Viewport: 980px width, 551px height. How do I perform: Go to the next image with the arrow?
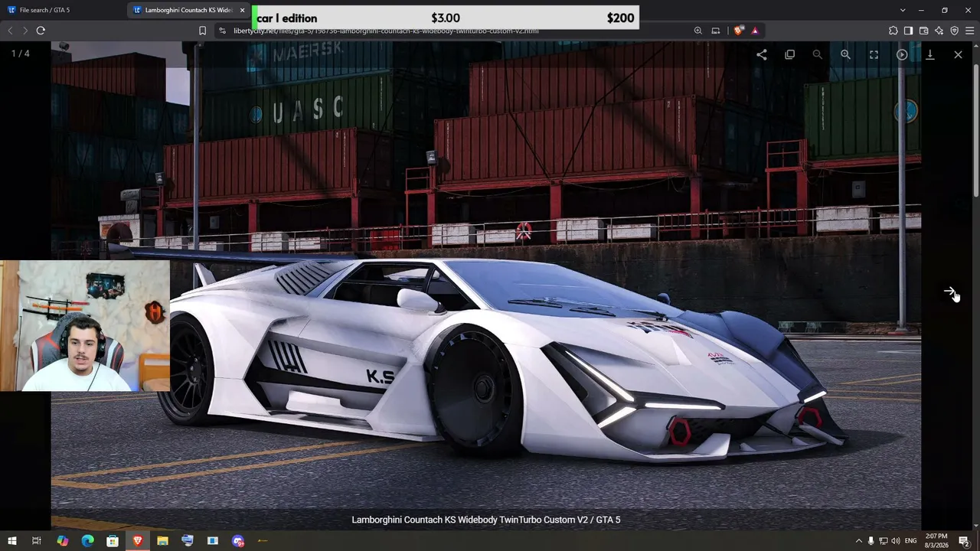(949, 292)
